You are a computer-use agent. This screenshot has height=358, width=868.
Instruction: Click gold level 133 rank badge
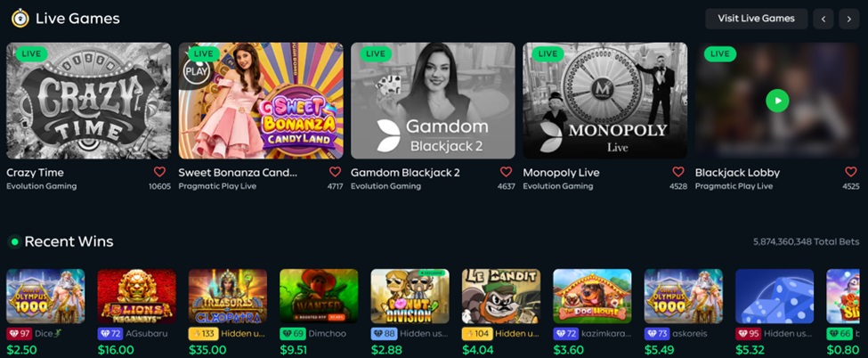pyautogui.click(x=203, y=334)
